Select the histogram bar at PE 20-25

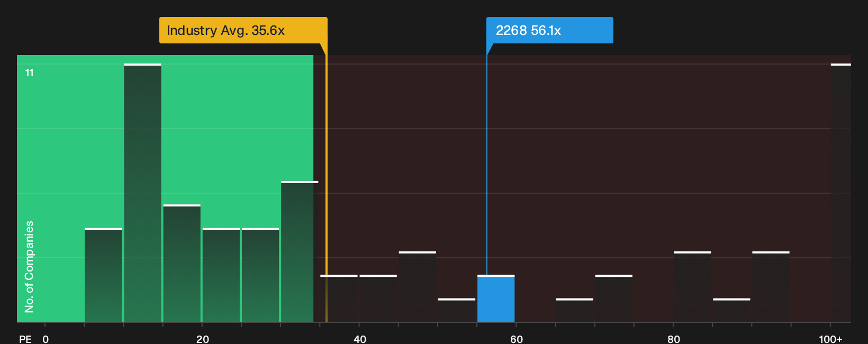click(221, 275)
